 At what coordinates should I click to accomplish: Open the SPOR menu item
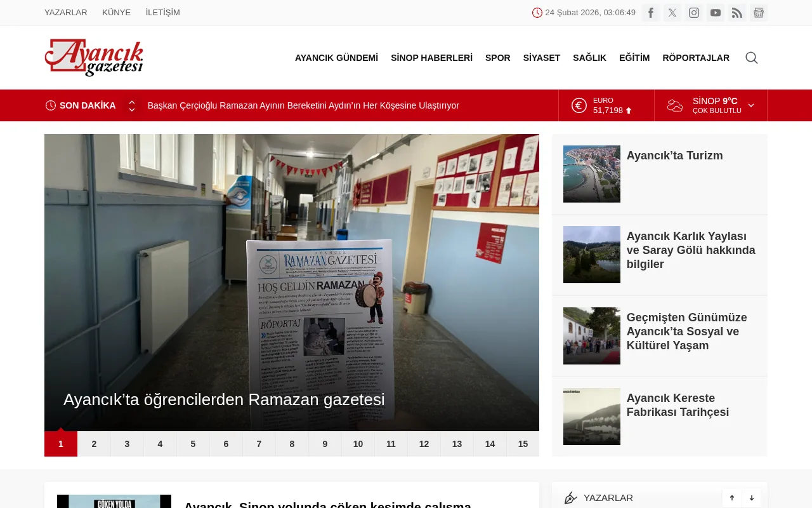tap(497, 58)
